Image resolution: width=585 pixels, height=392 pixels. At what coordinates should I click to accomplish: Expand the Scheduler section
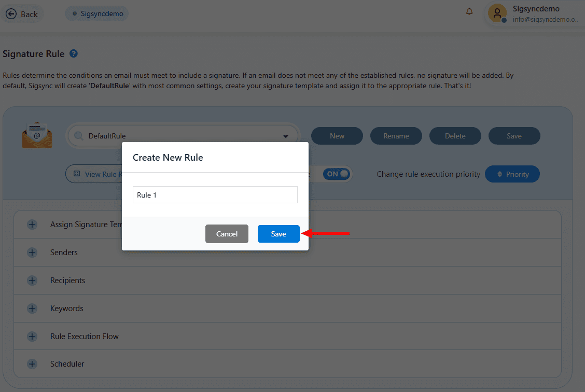click(32, 364)
